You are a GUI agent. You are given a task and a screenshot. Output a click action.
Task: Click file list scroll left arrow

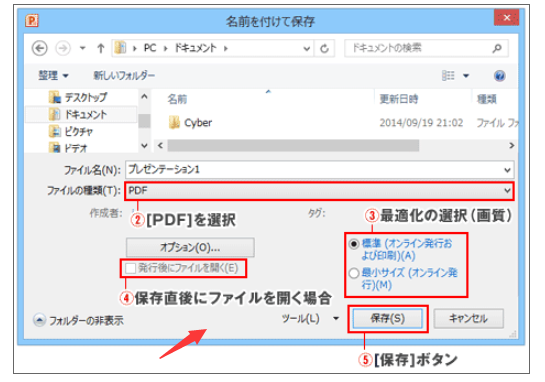point(160,146)
